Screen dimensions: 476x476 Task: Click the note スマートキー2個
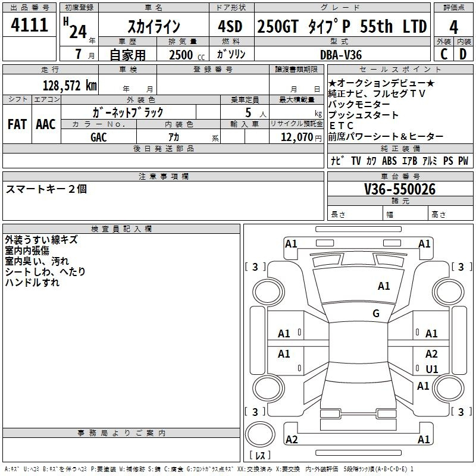(46, 189)
